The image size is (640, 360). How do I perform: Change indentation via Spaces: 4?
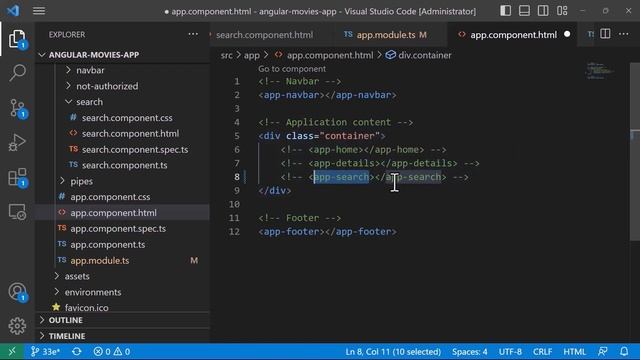[469, 351]
